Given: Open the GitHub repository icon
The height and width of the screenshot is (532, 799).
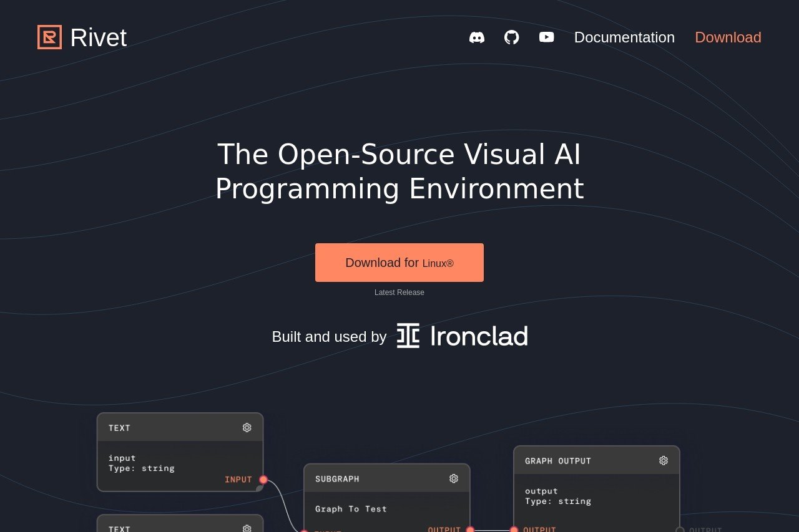Looking at the screenshot, I should pos(512,37).
